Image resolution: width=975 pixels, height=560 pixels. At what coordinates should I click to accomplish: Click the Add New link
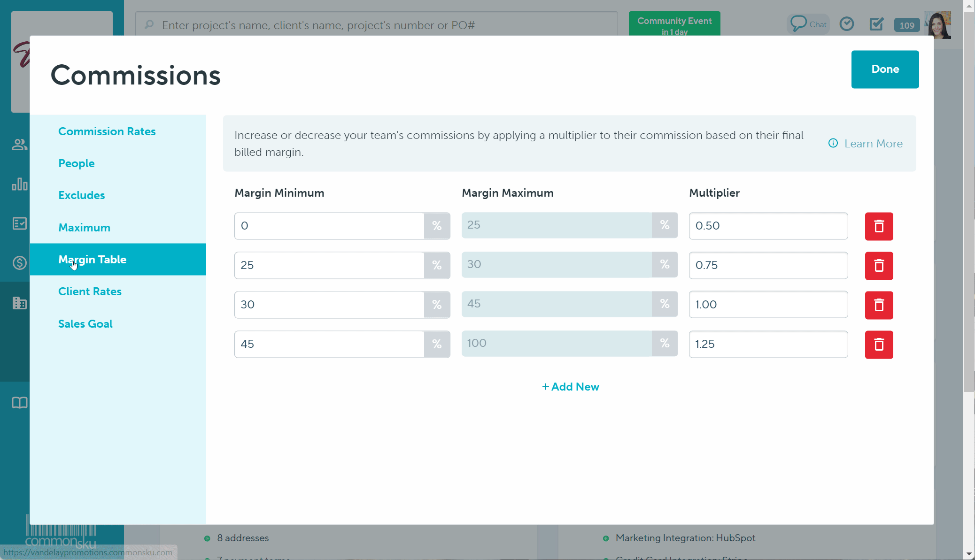[570, 386]
